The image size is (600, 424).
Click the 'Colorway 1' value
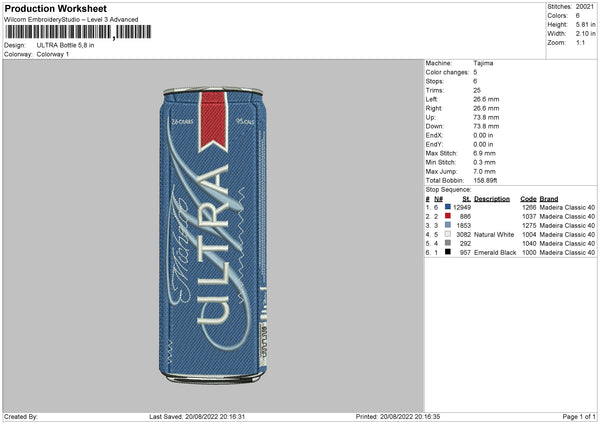click(x=53, y=54)
